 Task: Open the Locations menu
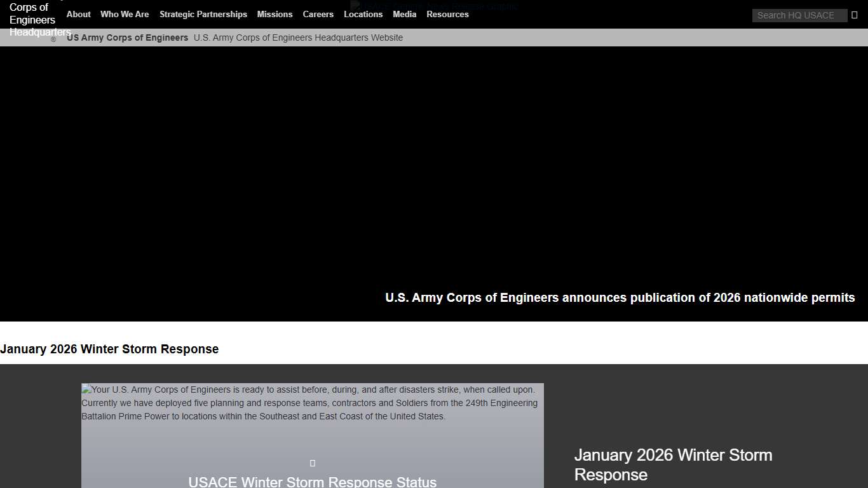coord(363,14)
